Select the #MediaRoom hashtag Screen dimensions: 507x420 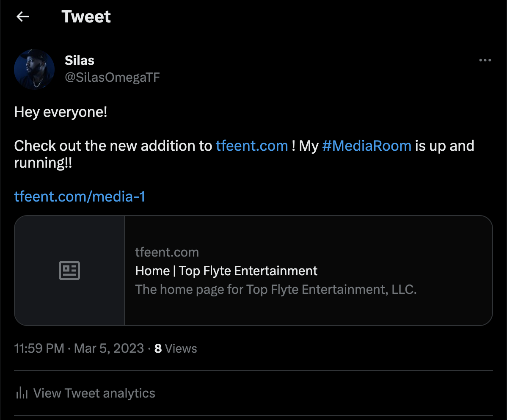[x=366, y=146]
